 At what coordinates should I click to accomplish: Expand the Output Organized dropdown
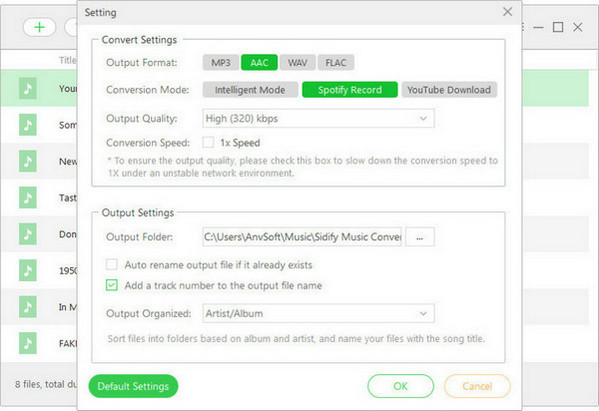pos(318,313)
